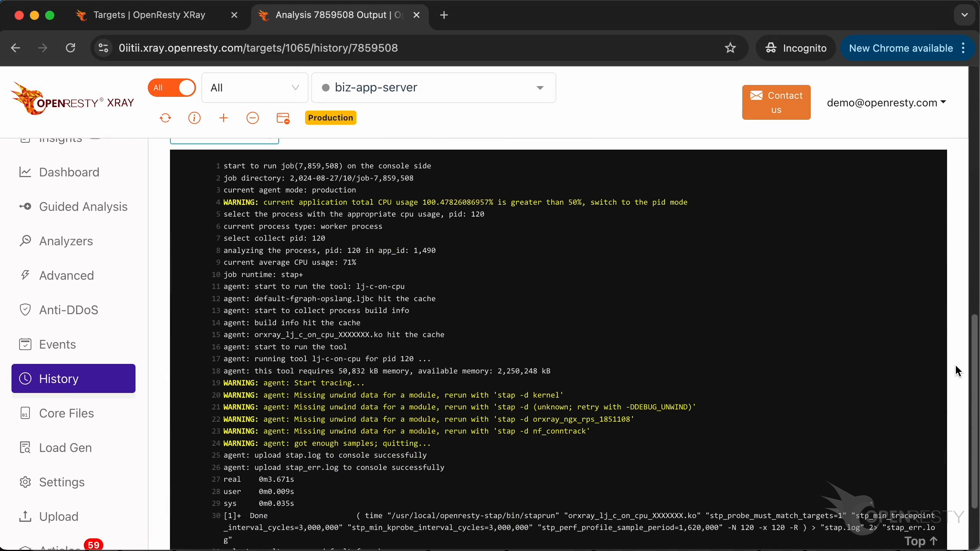Click the minus remove icon
Image resolution: width=980 pixels, height=551 pixels.
[253, 118]
